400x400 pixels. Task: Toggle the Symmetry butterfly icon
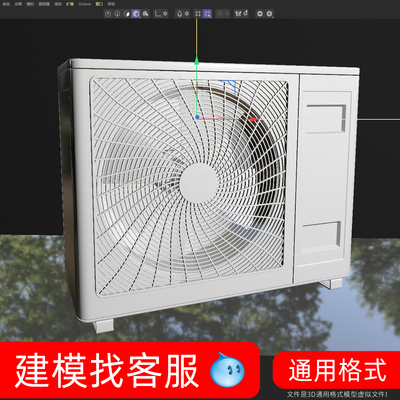[x=238, y=14]
